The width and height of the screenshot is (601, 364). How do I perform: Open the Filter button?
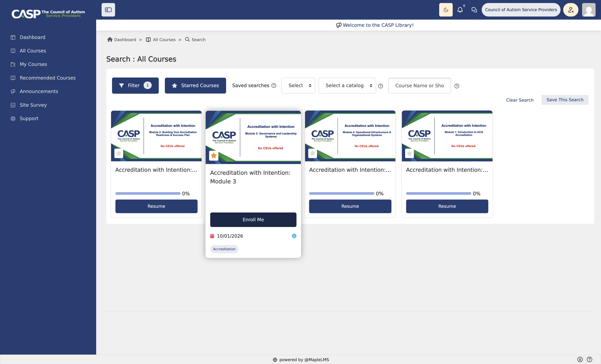[x=135, y=85]
